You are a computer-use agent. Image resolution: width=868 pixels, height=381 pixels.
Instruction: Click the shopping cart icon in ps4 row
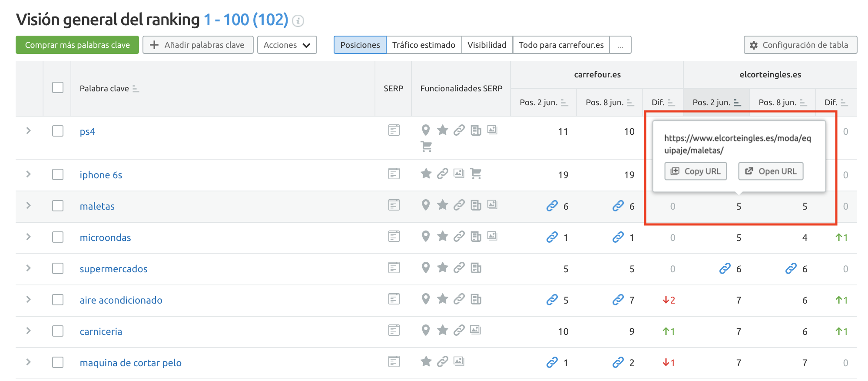(426, 147)
